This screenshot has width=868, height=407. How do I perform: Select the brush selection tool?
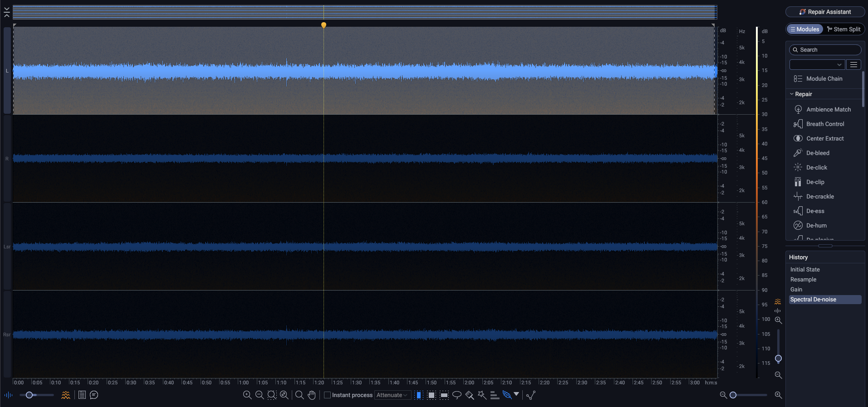(470, 395)
